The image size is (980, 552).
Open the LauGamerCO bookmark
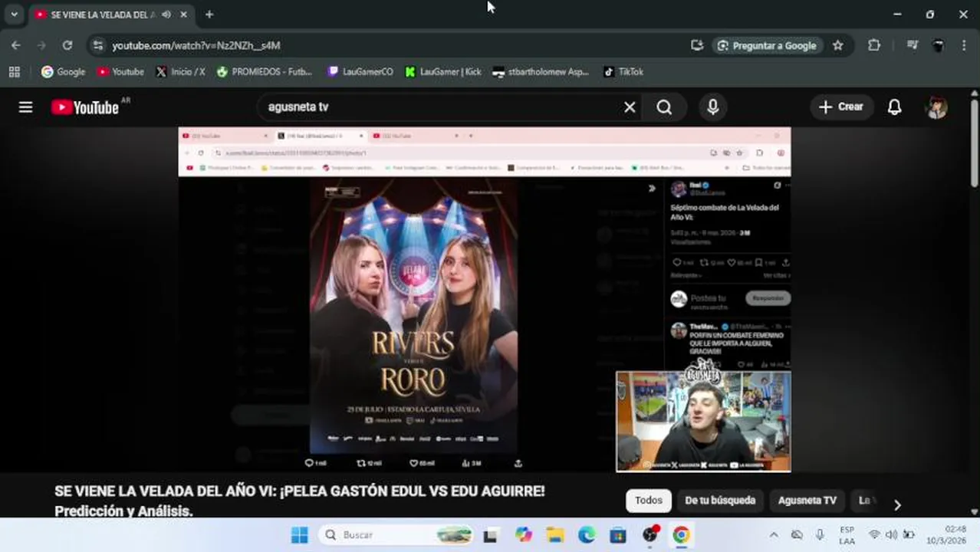coord(360,71)
